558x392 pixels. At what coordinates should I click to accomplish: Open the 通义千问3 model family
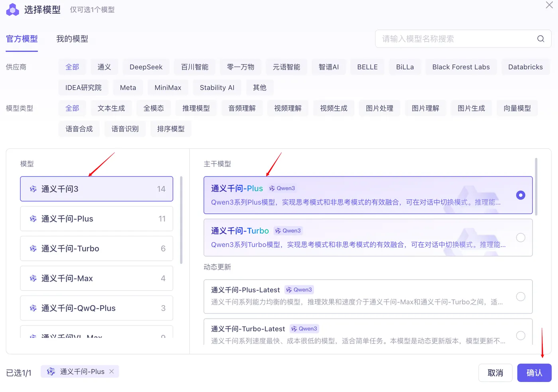coord(96,189)
